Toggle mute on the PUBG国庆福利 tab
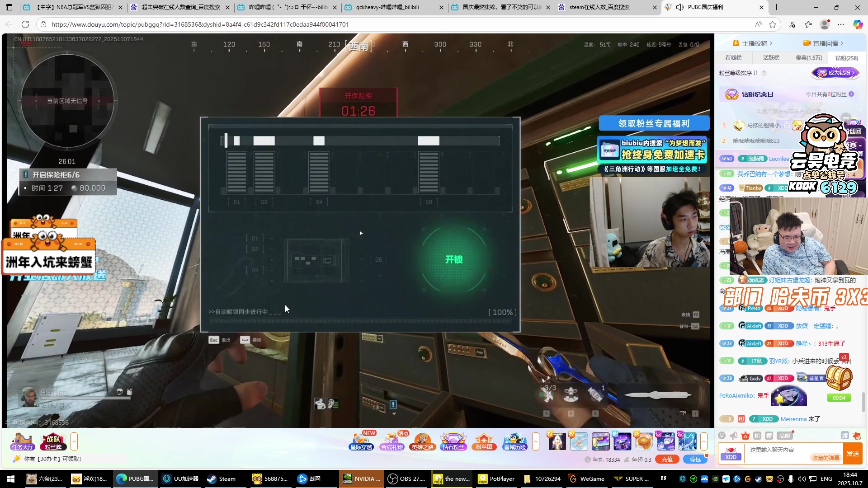 tap(679, 7)
